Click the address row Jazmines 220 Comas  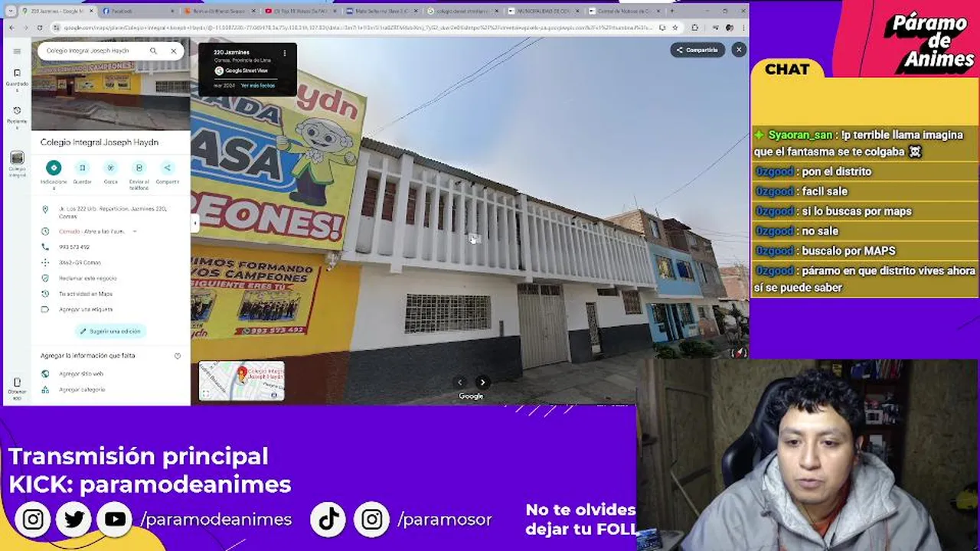111,213
